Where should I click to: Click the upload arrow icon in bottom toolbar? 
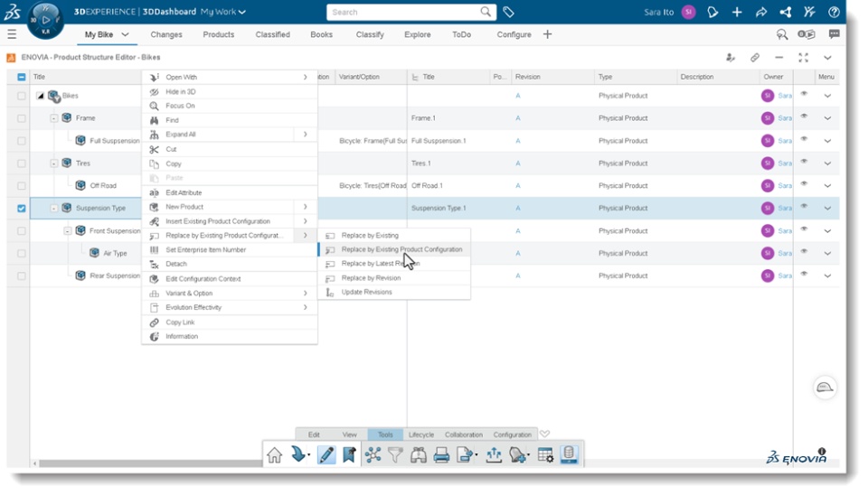click(494, 454)
